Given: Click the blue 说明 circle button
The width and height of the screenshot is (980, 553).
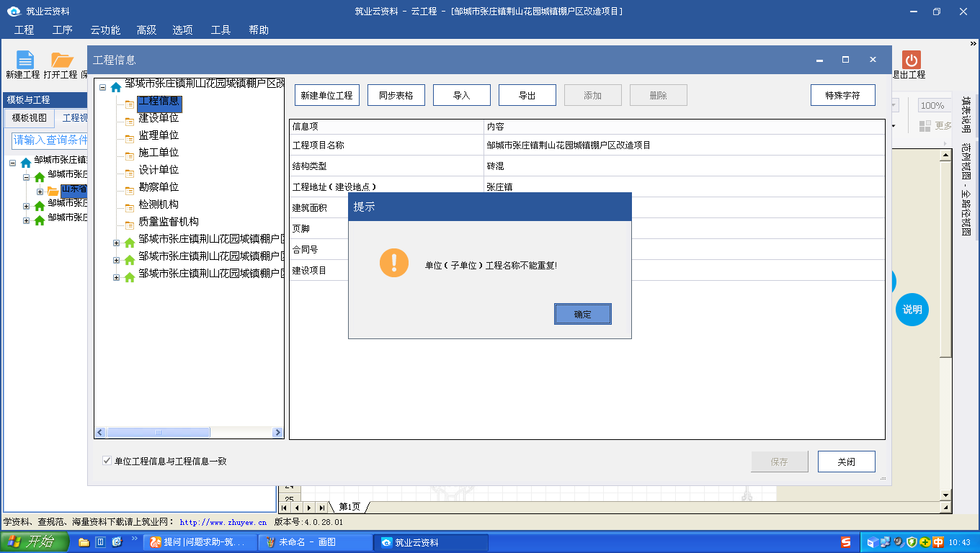Looking at the screenshot, I should point(912,310).
